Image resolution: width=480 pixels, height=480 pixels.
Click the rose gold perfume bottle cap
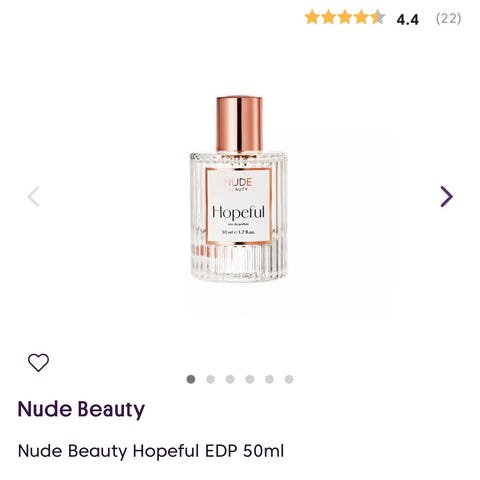[x=239, y=124]
